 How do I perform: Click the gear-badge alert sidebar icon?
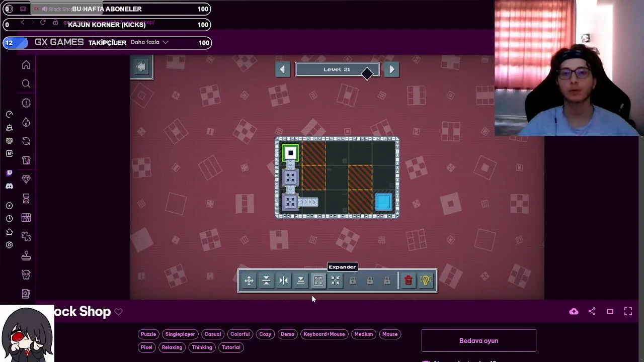(26, 103)
